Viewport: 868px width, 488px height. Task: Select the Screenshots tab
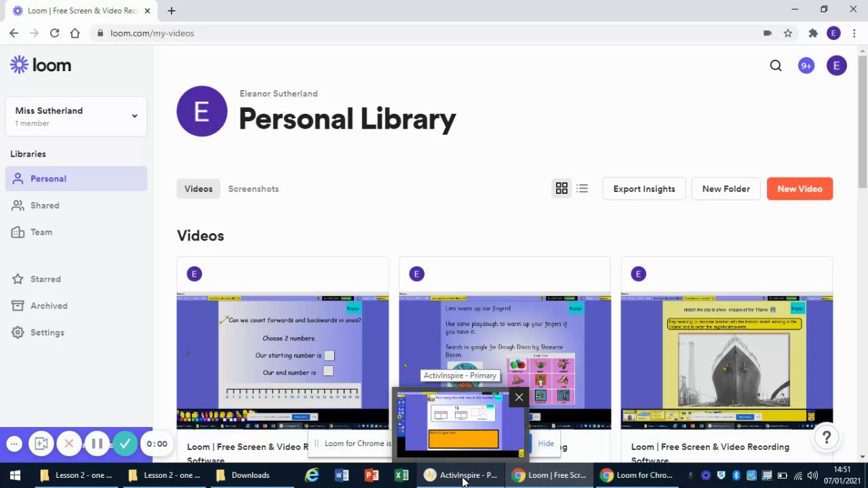click(x=253, y=188)
